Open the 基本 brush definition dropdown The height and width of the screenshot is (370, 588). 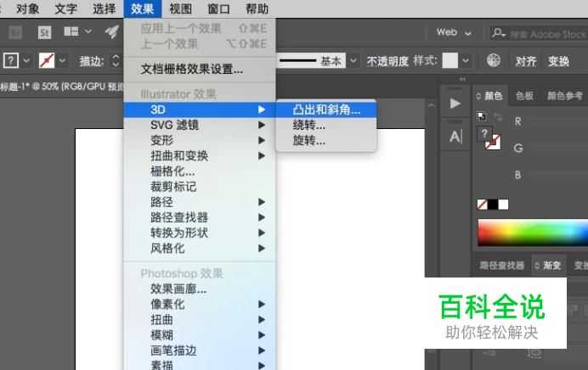click(x=353, y=60)
